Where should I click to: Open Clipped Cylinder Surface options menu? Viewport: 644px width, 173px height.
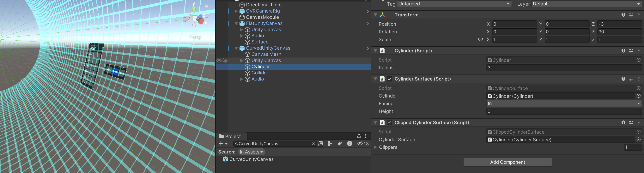click(639, 122)
